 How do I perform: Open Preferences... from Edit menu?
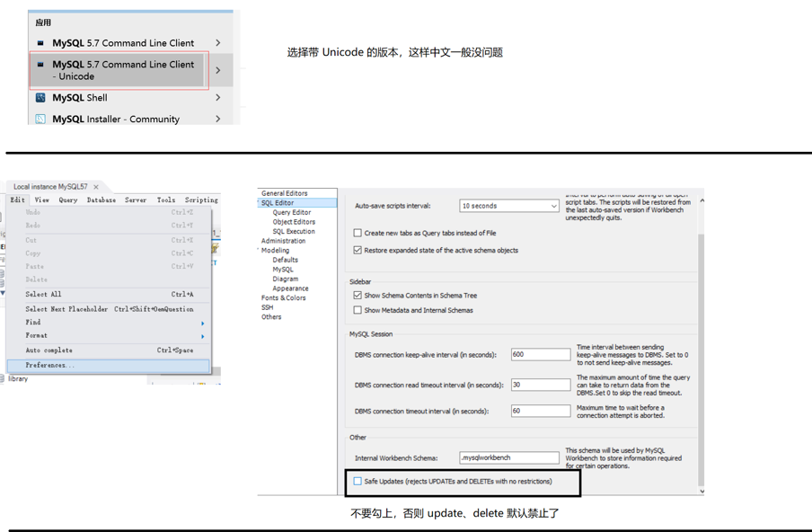tap(109, 366)
